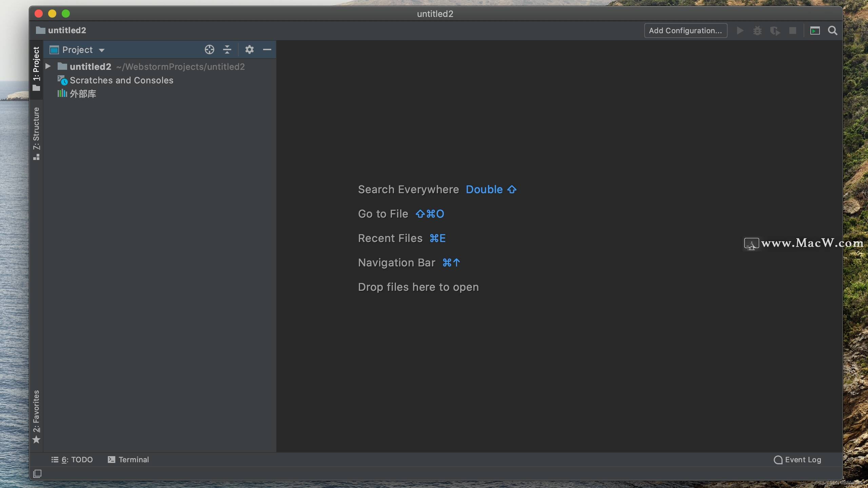This screenshot has height=488, width=868.
Task: Click the 外部库 library bars icon
Action: [x=62, y=94]
